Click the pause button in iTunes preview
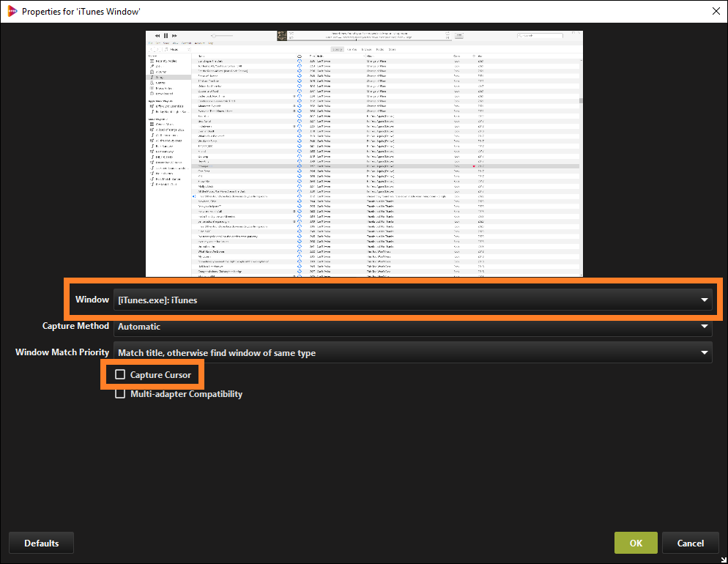The width and height of the screenshot is (728, 564). [x=166, y=35]
